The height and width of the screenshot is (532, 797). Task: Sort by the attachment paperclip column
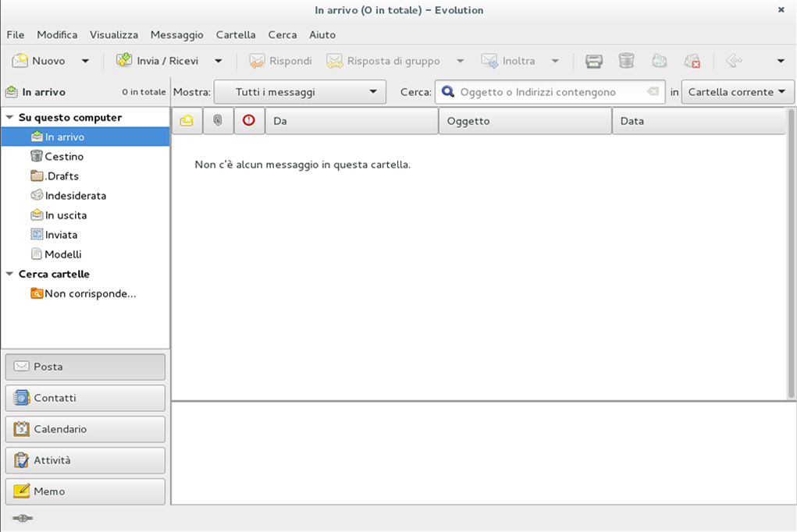tap(218, 121)
